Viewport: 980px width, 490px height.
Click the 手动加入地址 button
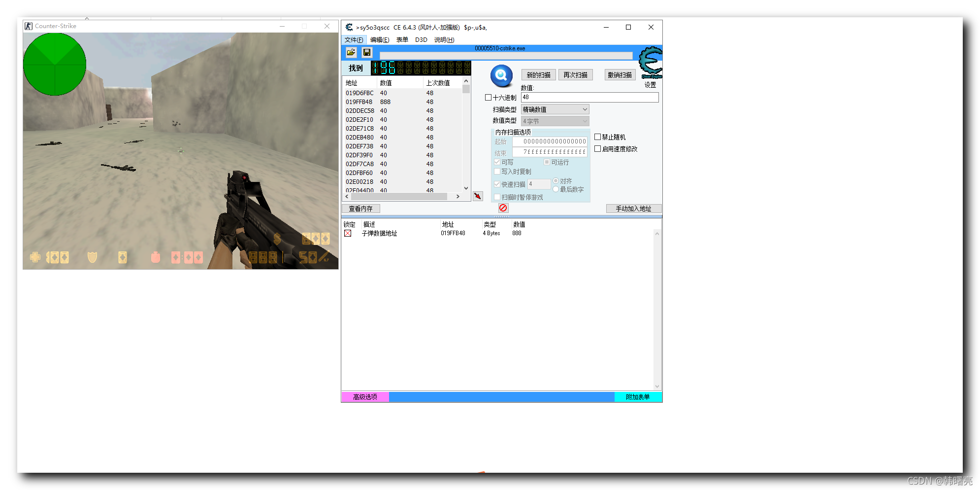click(x=634, y=209)
